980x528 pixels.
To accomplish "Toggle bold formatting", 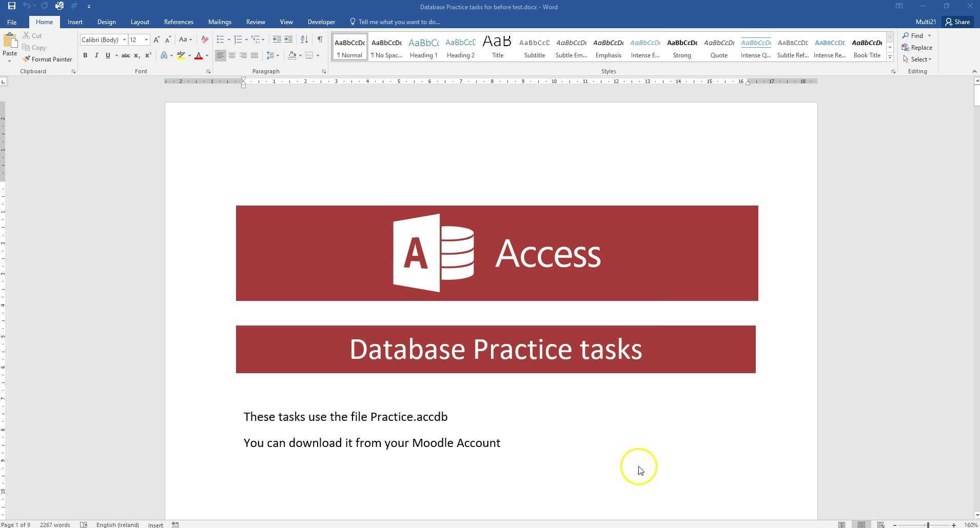I will (x=86, y=55).
